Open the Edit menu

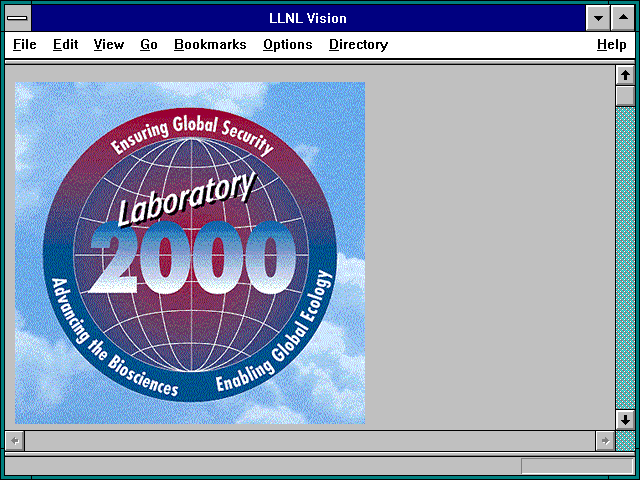(x=65, y=44)
